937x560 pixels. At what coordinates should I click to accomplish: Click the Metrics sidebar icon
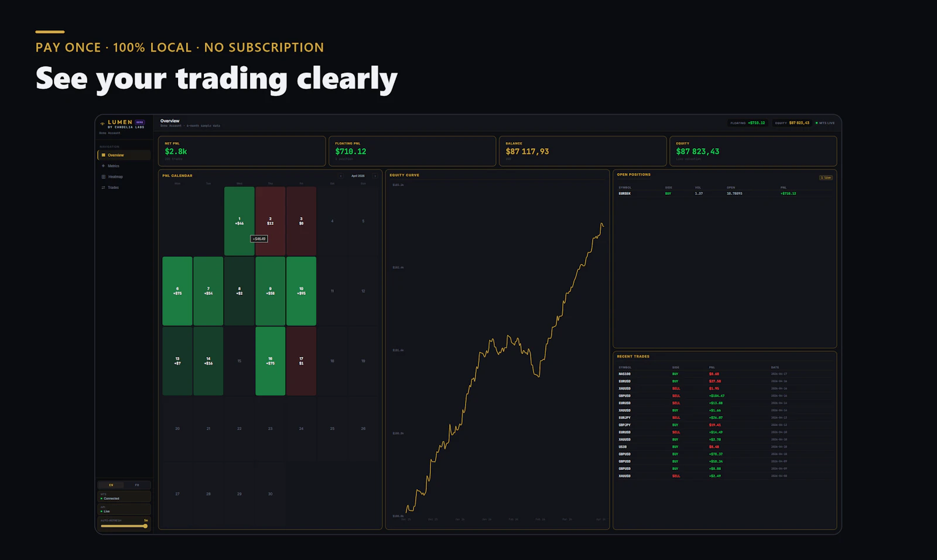104,166
